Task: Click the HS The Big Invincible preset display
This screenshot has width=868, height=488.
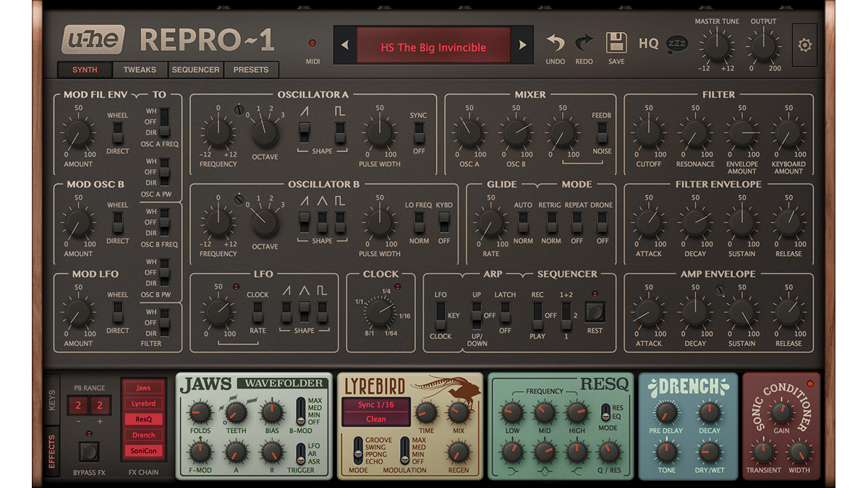Action: [433, 46]
